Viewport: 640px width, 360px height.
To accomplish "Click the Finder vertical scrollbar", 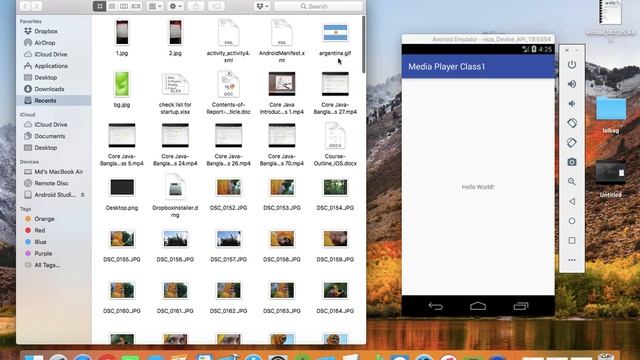I will point(363,45).
